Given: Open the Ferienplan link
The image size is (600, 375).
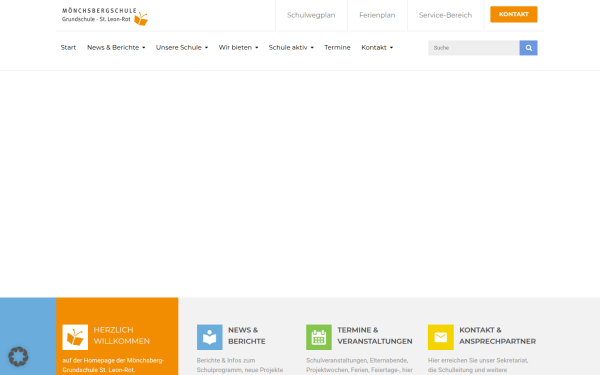Looking at the screenshot, I should click(377, 15).
